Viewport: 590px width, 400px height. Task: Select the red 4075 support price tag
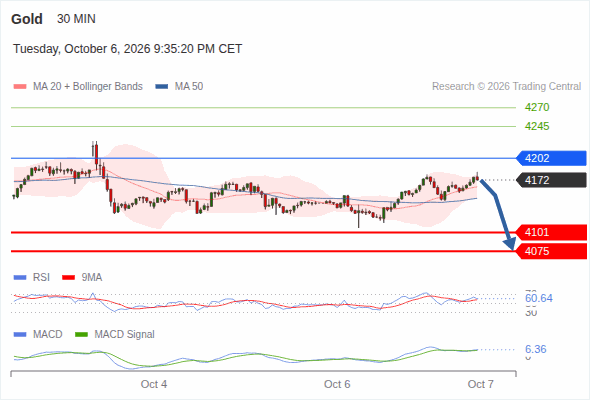click(551, 251)
